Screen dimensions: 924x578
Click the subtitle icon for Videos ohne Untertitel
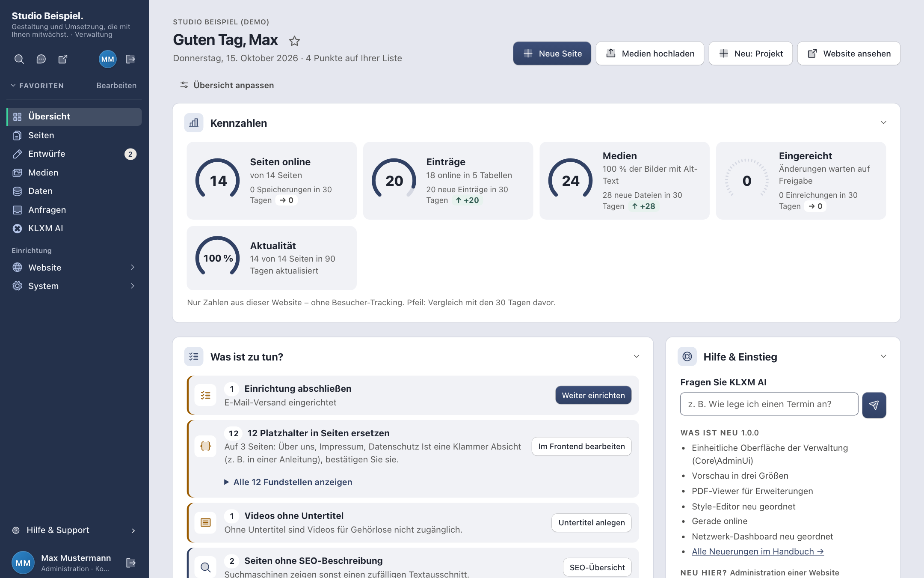pyautogui.click(x=205, y=523)
